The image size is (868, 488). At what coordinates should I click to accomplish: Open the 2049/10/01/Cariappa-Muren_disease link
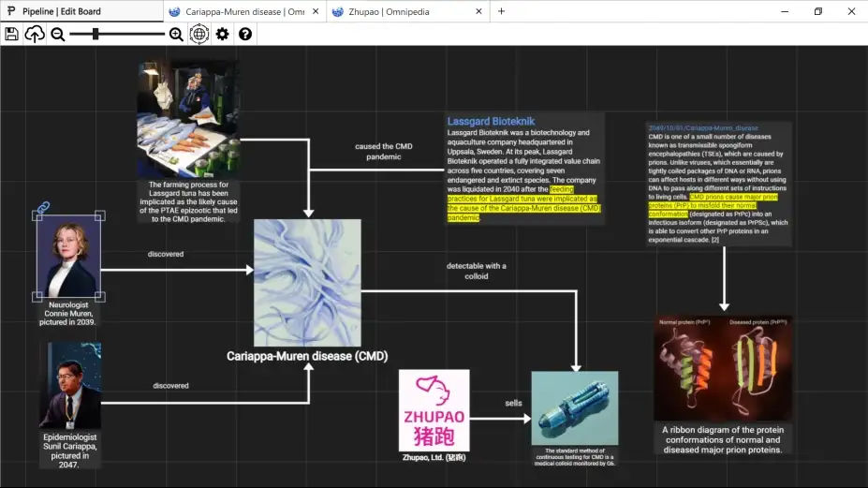click(x=703, y=128)
